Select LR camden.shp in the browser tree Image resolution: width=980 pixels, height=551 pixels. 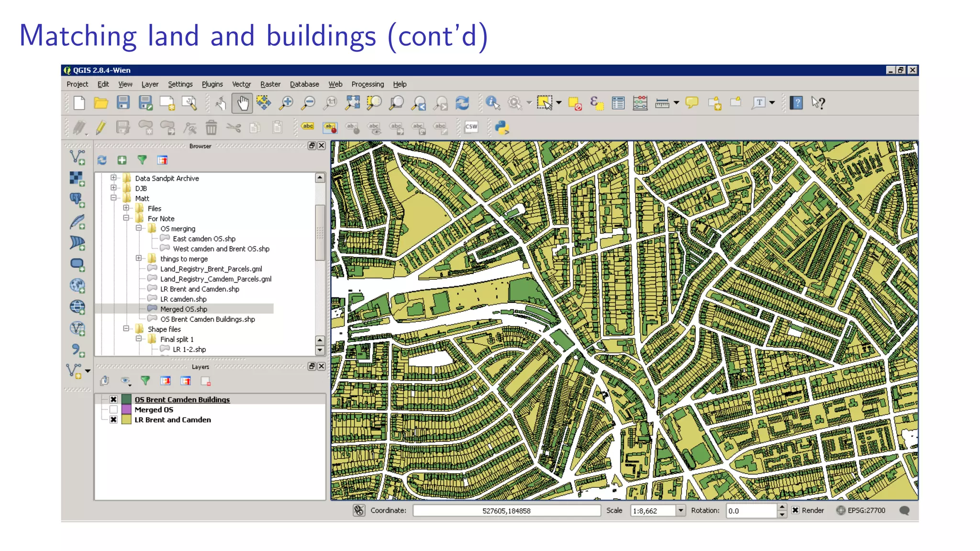coord(183,299)
